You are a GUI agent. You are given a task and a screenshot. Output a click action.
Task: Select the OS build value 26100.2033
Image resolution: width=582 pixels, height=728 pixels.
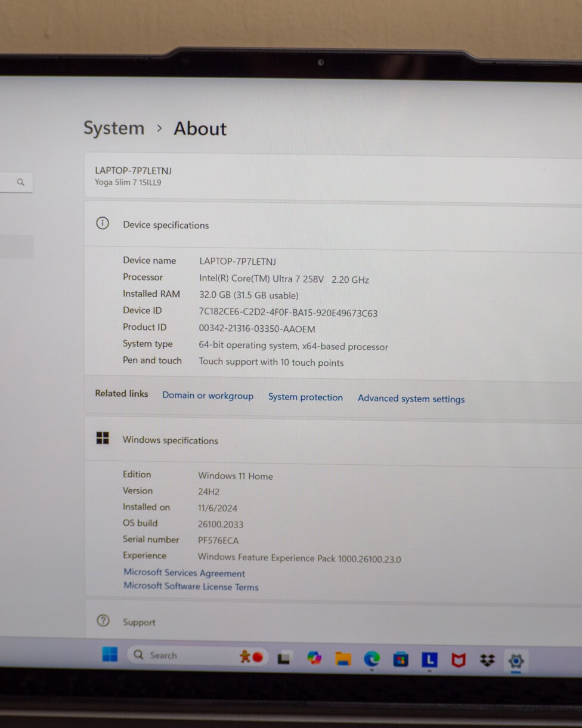pos(221,525)
